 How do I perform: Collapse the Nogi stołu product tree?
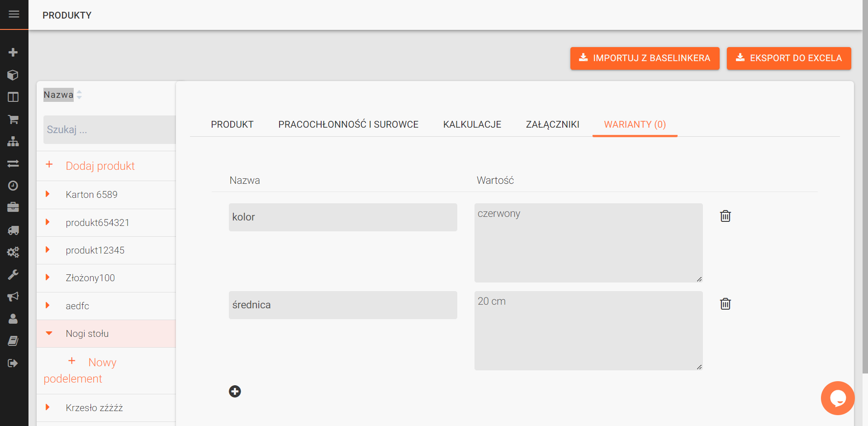tap(49, 334)
